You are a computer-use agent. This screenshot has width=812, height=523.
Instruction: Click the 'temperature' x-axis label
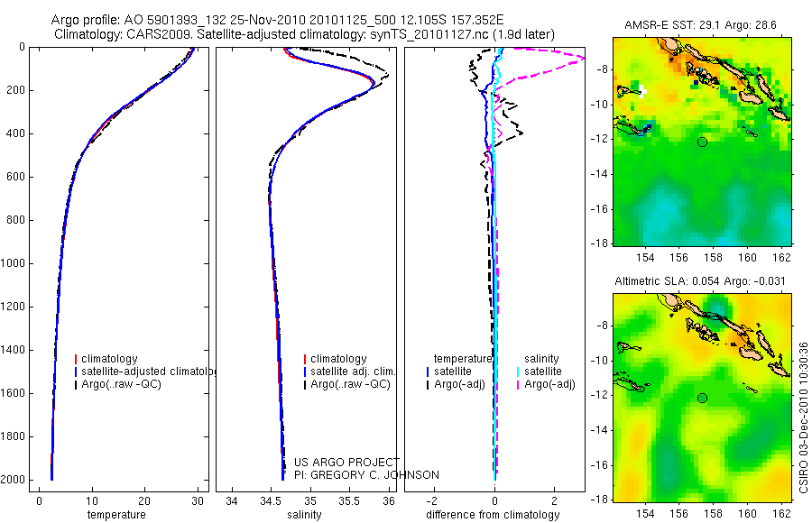point(116,515)
